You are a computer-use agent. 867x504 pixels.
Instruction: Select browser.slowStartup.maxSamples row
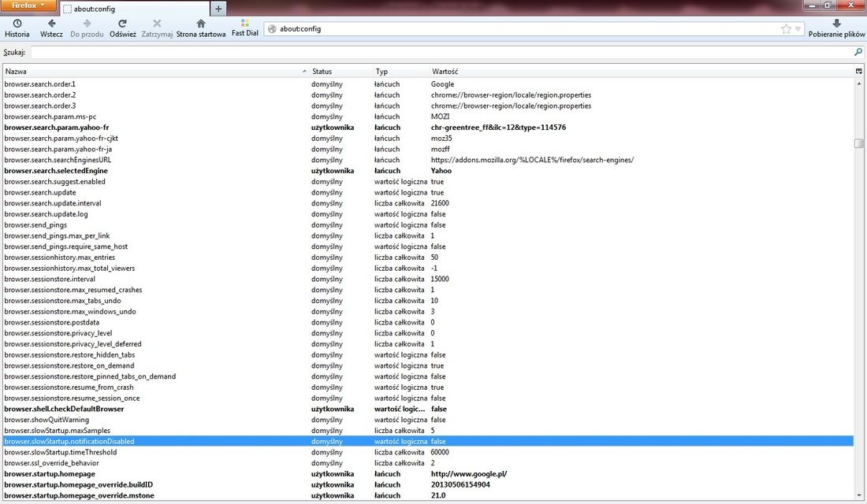[428, 431]
